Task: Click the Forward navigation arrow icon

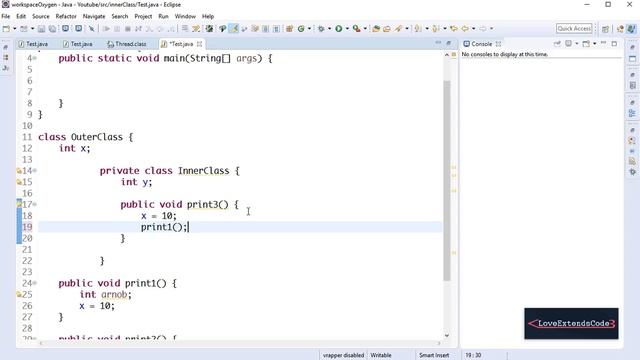Action: click(x=482, y=29)
